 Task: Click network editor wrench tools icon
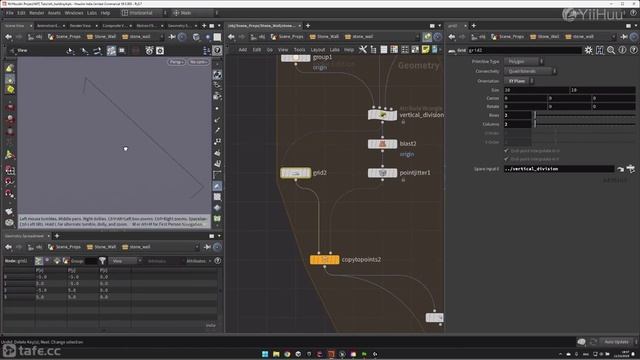click(x=362, y=50)
